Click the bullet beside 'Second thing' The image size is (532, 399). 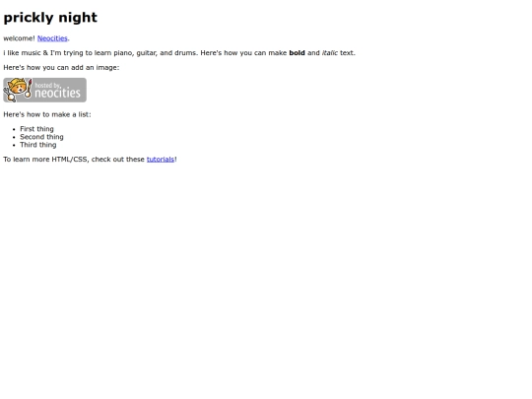pos(14,137)
